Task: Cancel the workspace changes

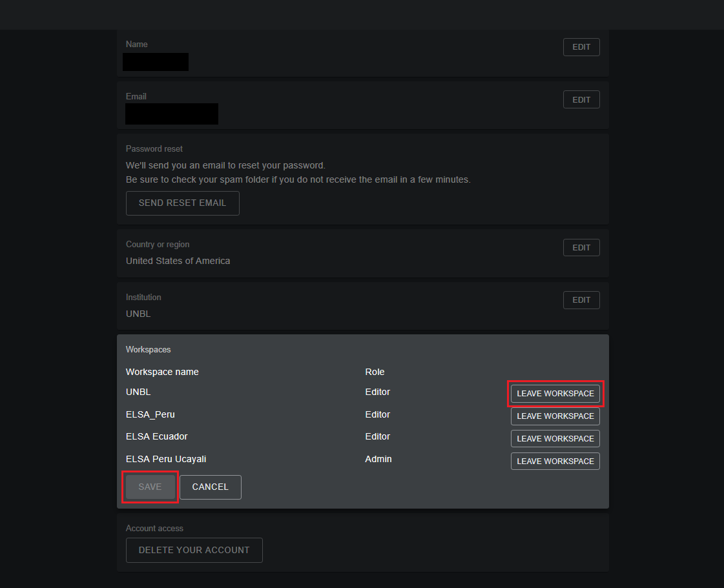Action: pyautogui.click(x=210, y=487)
